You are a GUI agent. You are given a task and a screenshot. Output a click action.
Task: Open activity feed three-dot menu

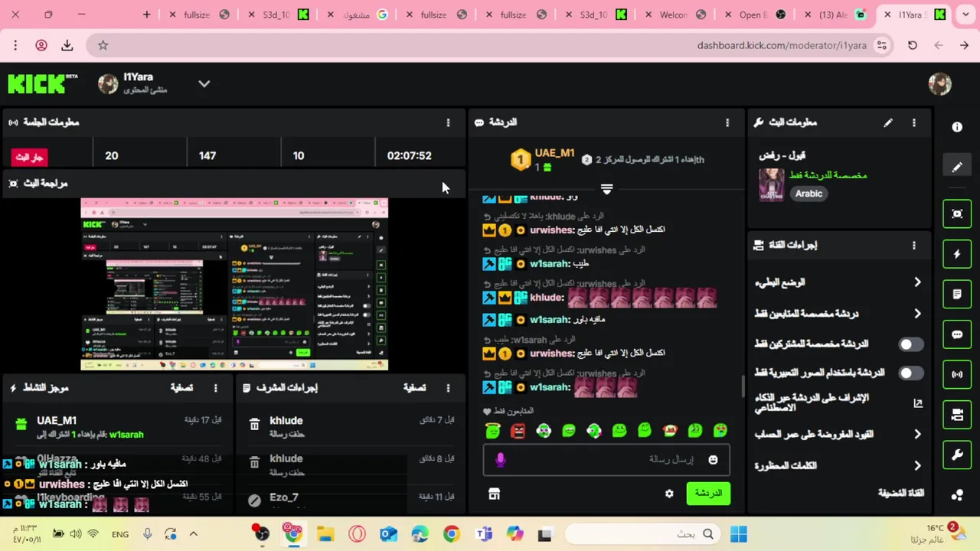pyautogui.click(x=215, y=388)
